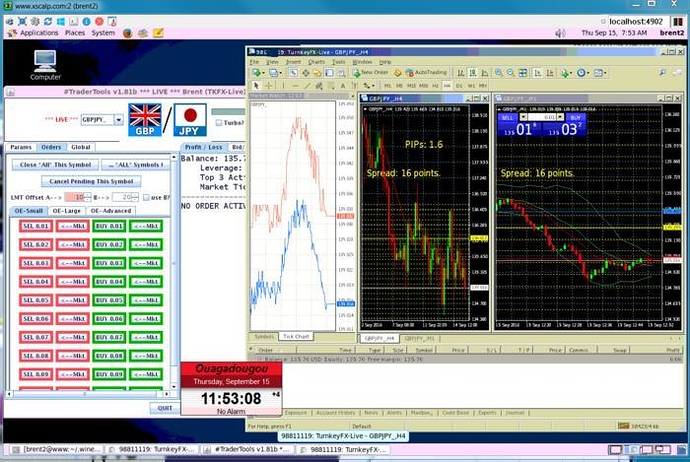Click the New Order toolbar button
Screen dimensions: 690x462
pos(373,73)
